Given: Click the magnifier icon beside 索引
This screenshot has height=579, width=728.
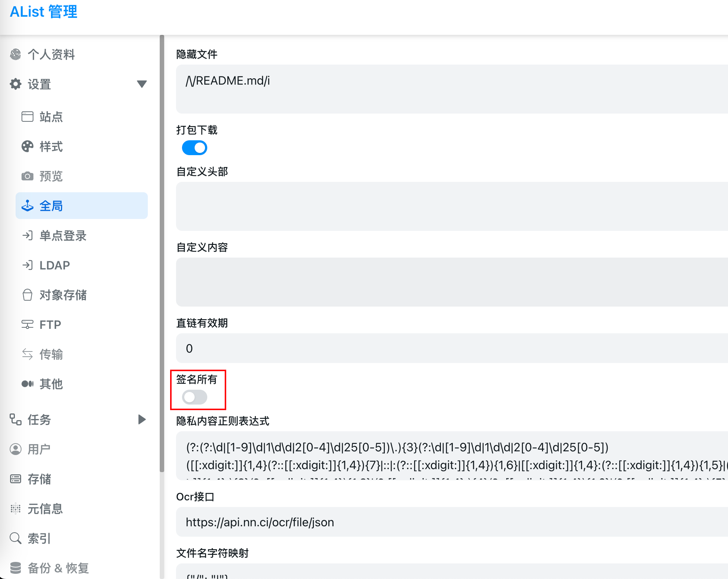Looking at the screenshot, I should 16,539.
